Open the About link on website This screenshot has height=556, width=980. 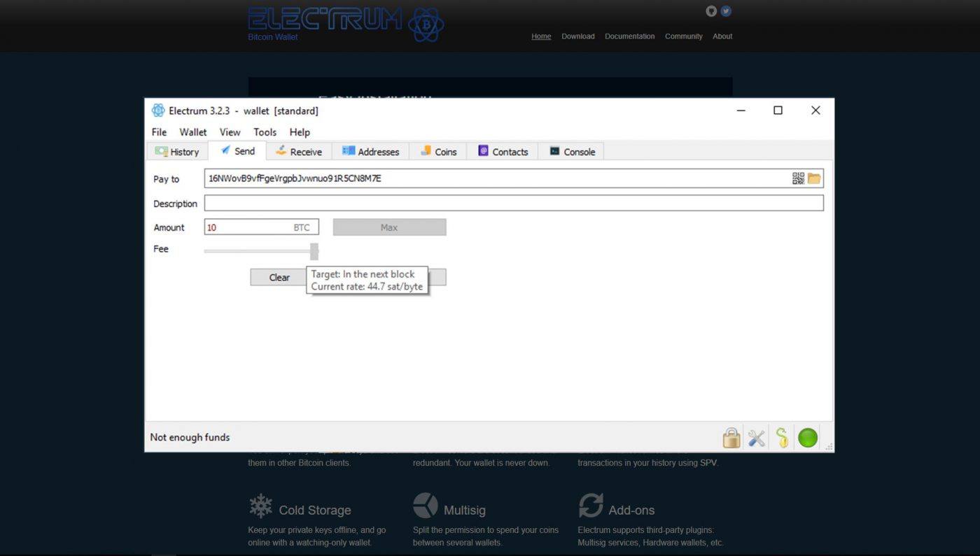coord(722,36)
